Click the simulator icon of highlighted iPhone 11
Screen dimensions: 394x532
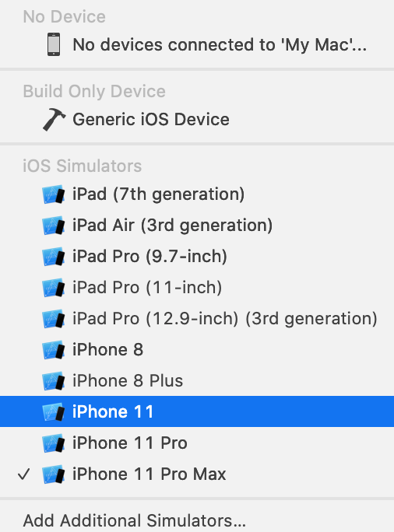53,412
